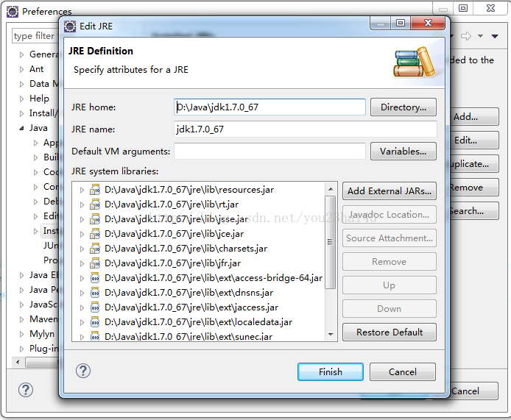Click the Source Attachment... button
This screenshot has height=420, width=511.
pos(389,238)
